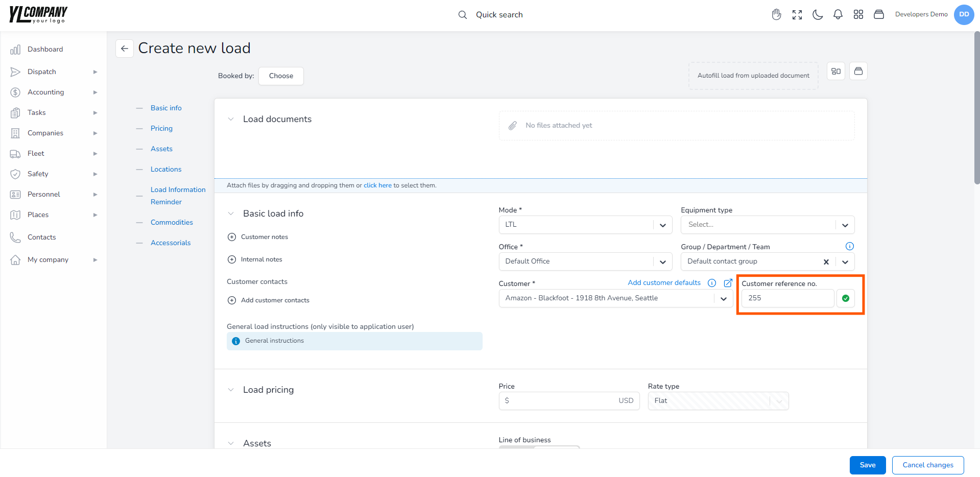
Task: Open notifications bell icon
Action: [x=838, y=15]
